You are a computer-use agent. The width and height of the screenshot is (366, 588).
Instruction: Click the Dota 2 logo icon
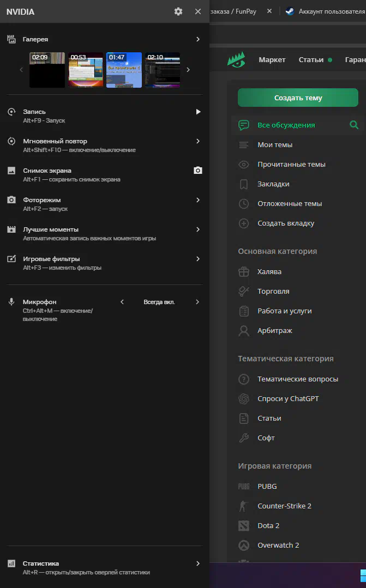(x=244, y=525)
